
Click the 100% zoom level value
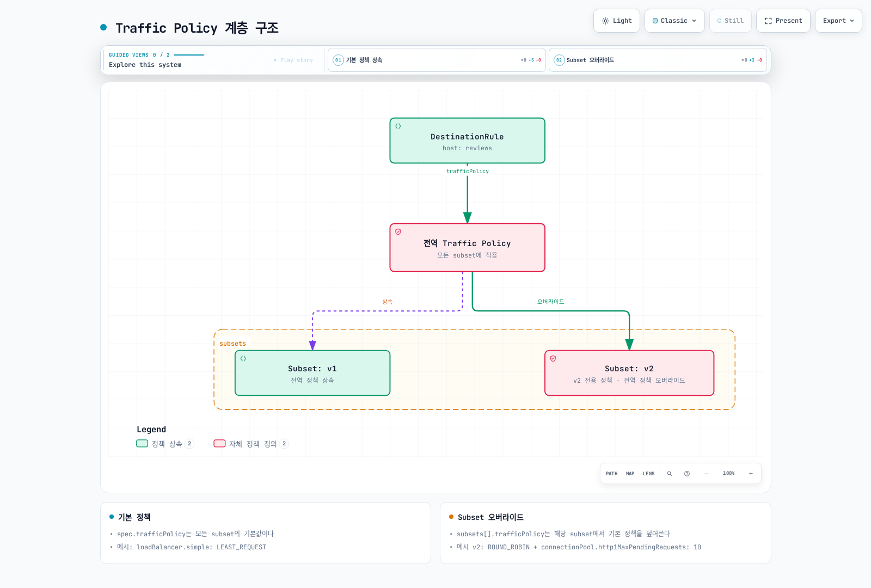[x=729, y=474]
